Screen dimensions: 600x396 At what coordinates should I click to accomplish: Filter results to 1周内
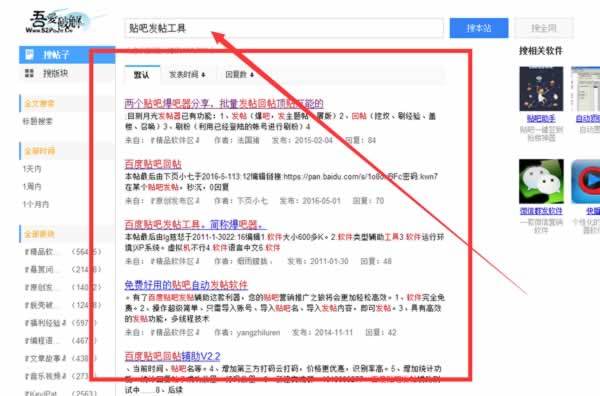click(x=32, y=186)
